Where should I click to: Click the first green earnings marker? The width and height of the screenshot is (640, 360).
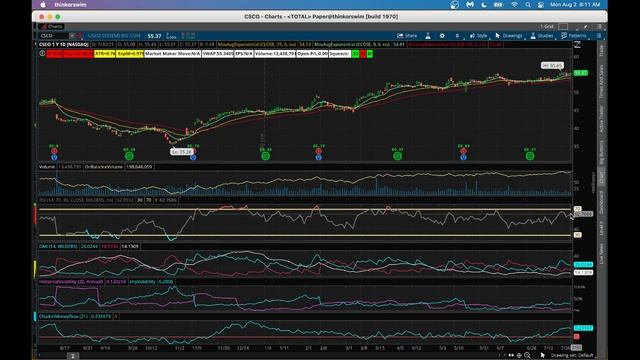point(129,156)
